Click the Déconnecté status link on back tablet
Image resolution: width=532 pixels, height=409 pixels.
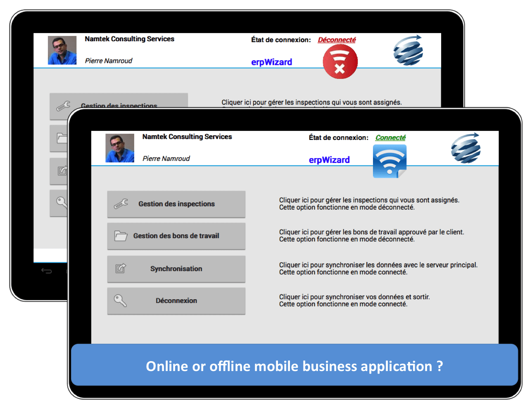coord(337,40)
